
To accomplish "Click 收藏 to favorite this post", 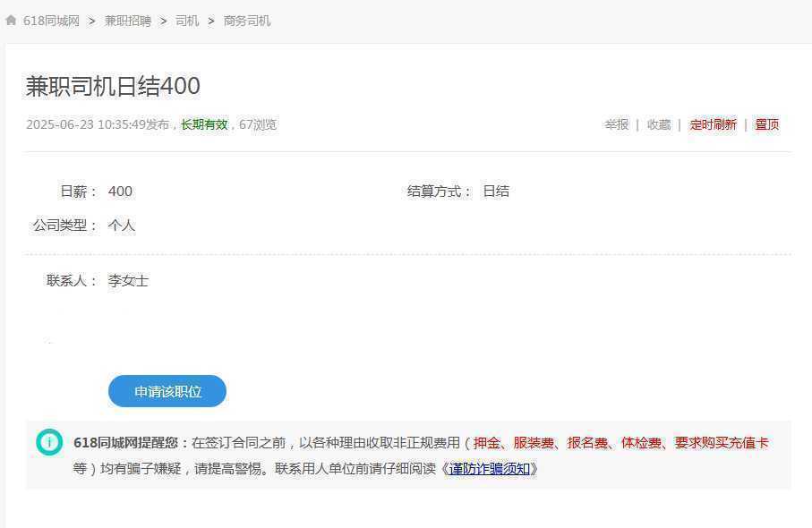I will (x=659, y=124).
